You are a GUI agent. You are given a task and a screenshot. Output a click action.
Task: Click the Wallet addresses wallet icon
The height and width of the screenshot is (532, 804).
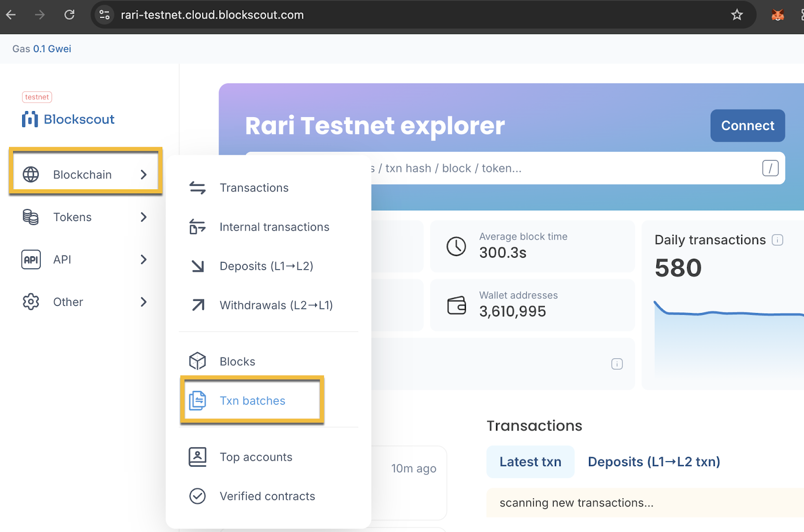(456, 305)
